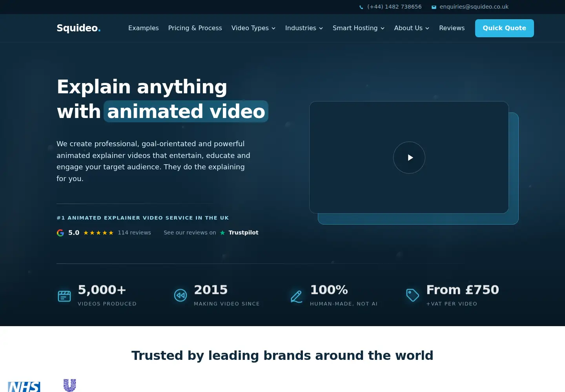Viewport: 565px width, 392px height.
Task: Click the rewind icon by Making Video Since
Action: tap(180, 295)
